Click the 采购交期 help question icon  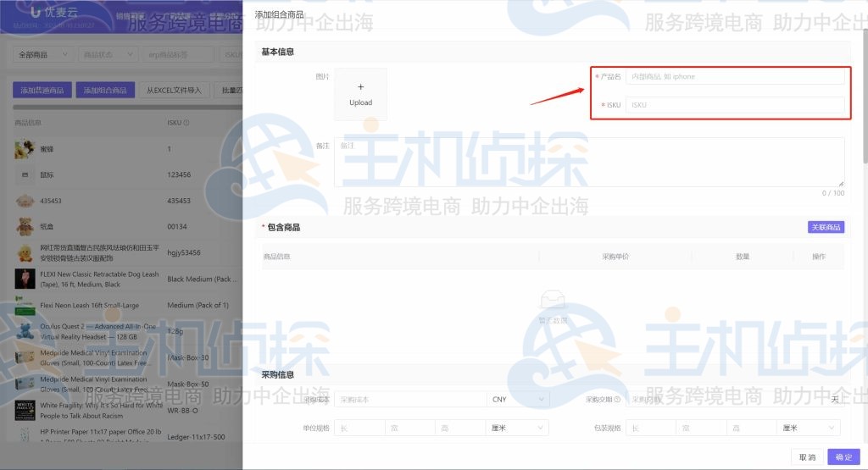click(x=617, y=400)
